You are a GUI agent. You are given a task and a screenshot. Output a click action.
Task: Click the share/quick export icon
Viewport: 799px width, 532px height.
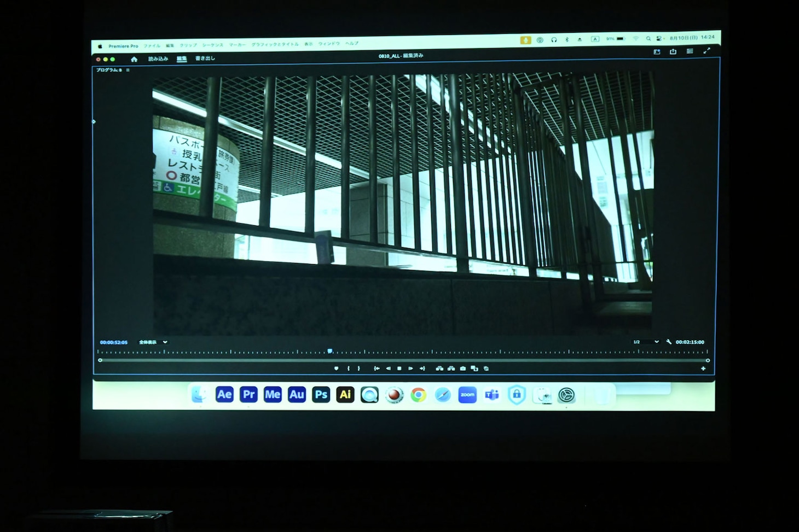click(x=673, y=51)
